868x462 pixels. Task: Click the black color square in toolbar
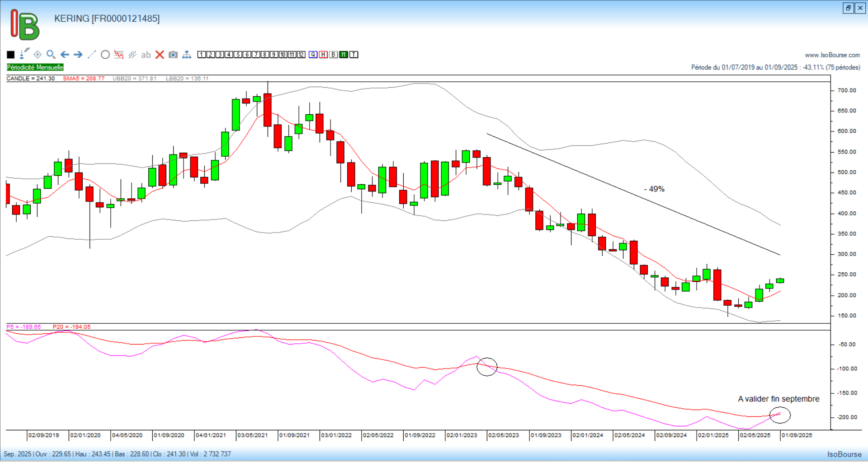click(x=11, y=55)
